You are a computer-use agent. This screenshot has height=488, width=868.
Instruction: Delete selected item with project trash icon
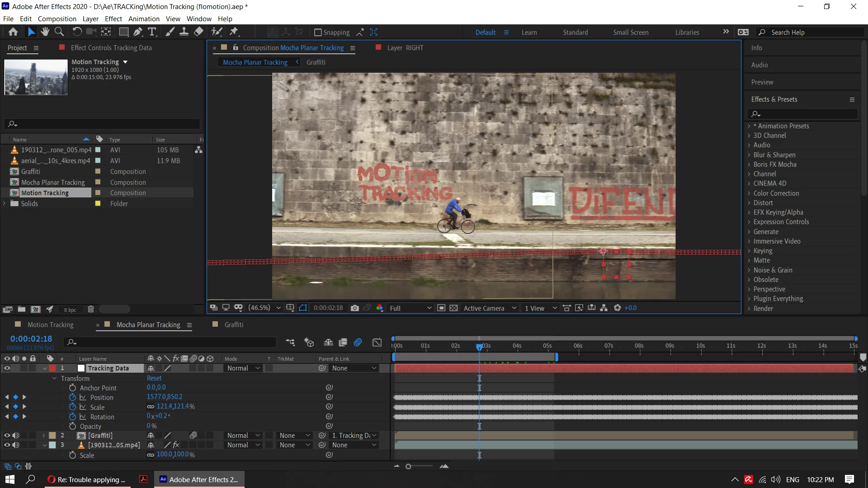90,310
